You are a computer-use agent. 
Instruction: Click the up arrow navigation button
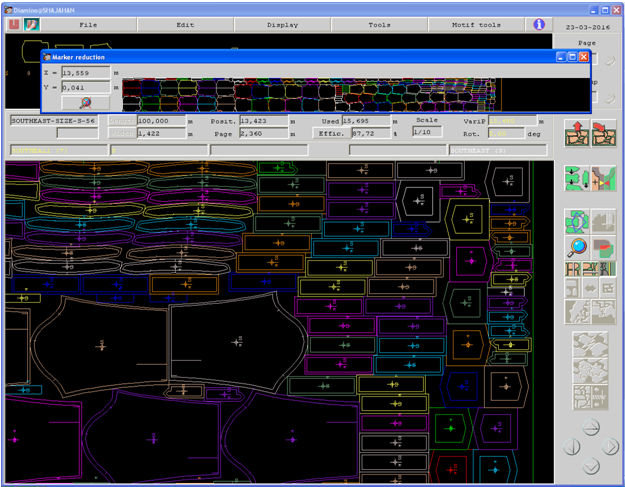coord(589,427)
